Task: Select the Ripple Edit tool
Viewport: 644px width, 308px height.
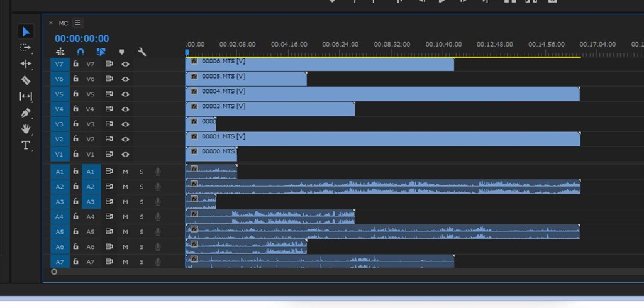Action: [26, 63]
